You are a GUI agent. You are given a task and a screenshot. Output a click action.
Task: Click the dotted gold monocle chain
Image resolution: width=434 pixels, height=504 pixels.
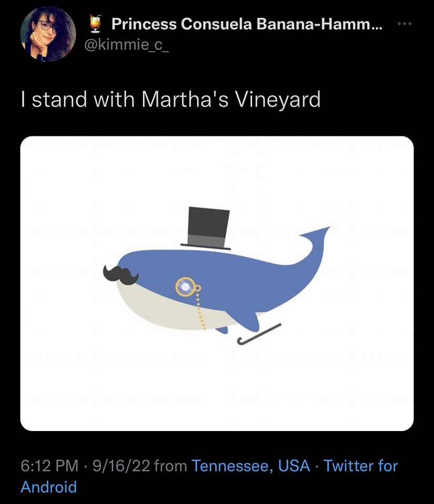[x=200, y=312]
